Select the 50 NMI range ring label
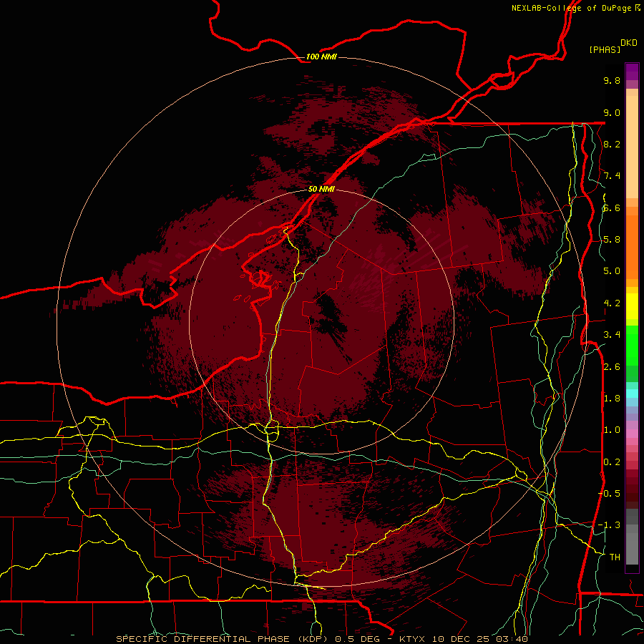The image size is (644, 644). click(321, 189)
